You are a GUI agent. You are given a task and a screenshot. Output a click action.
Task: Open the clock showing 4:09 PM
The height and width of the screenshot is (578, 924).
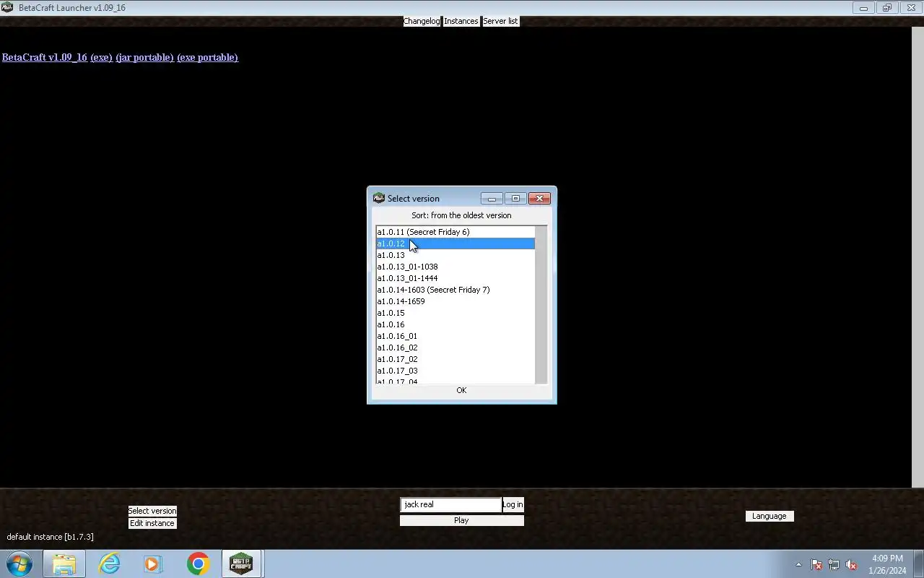(x=887, y=564)
